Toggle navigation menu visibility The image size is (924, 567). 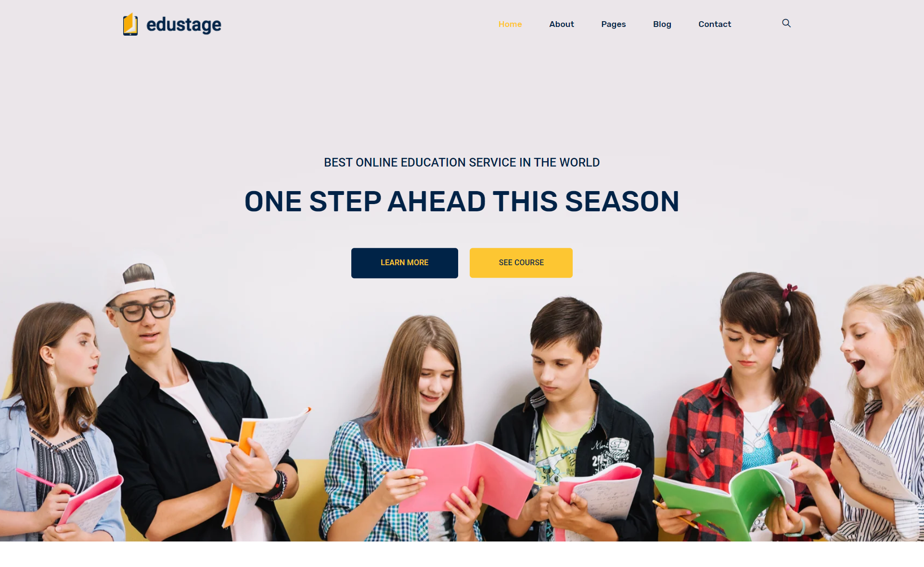(787, 23)
